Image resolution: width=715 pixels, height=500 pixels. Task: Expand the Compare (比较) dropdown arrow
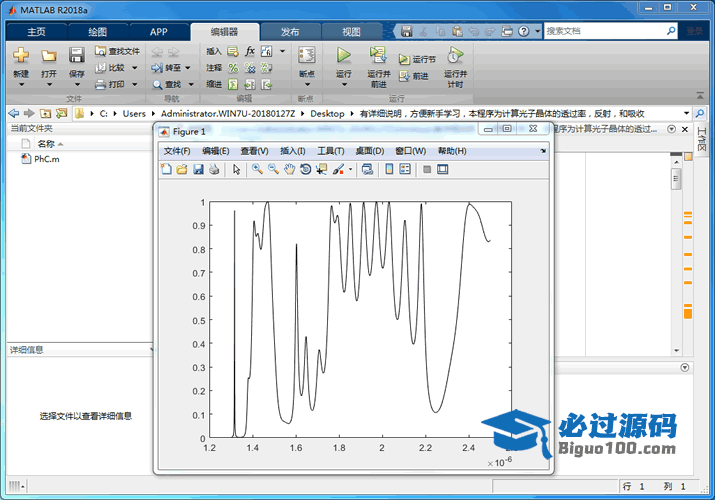click(x=135, y=68)
